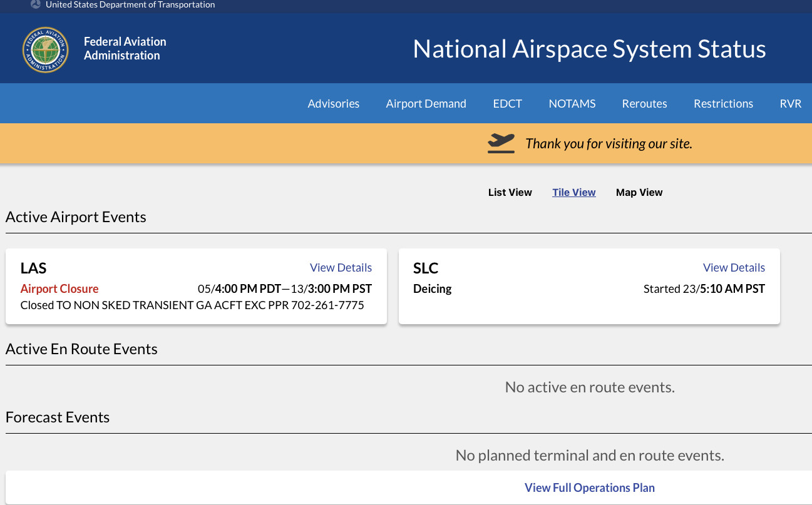
Task: Switch to List View
Action: (510, 193)
